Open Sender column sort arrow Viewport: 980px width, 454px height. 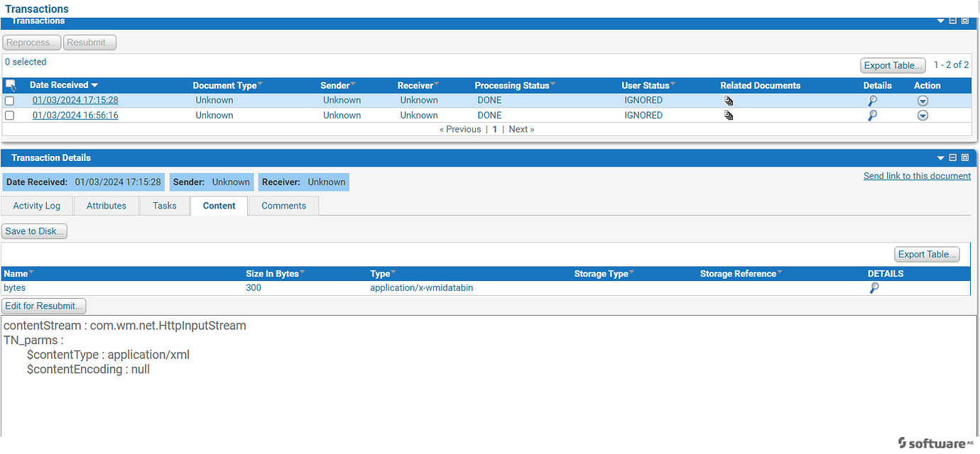(353, 84)
